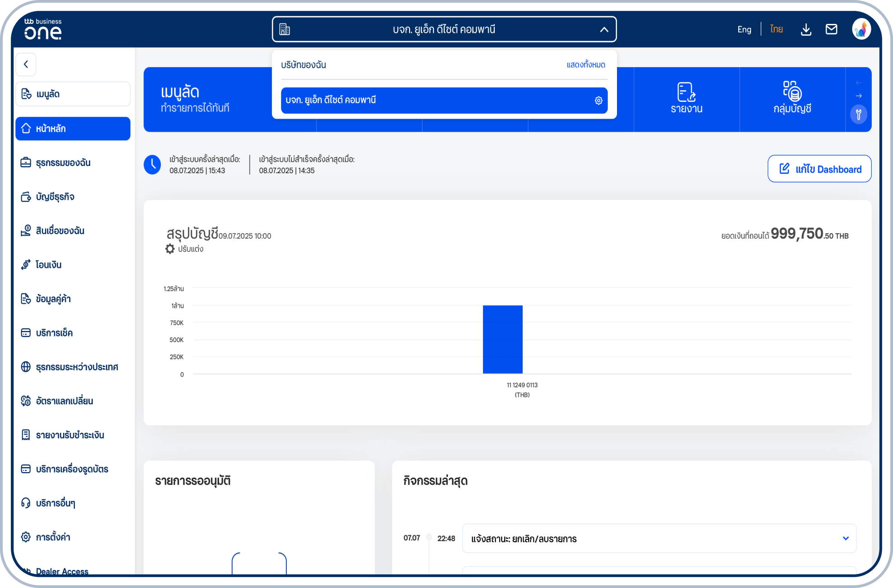Collapse the company selector dropdown

coord(604,30)
